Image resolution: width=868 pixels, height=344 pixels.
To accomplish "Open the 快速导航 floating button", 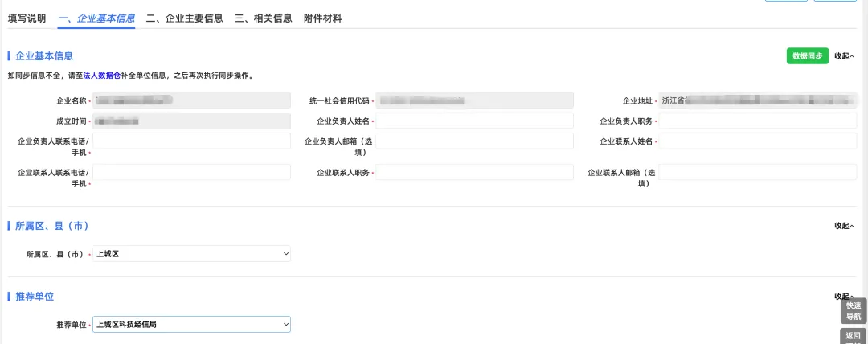I will (x=854, y=310).
